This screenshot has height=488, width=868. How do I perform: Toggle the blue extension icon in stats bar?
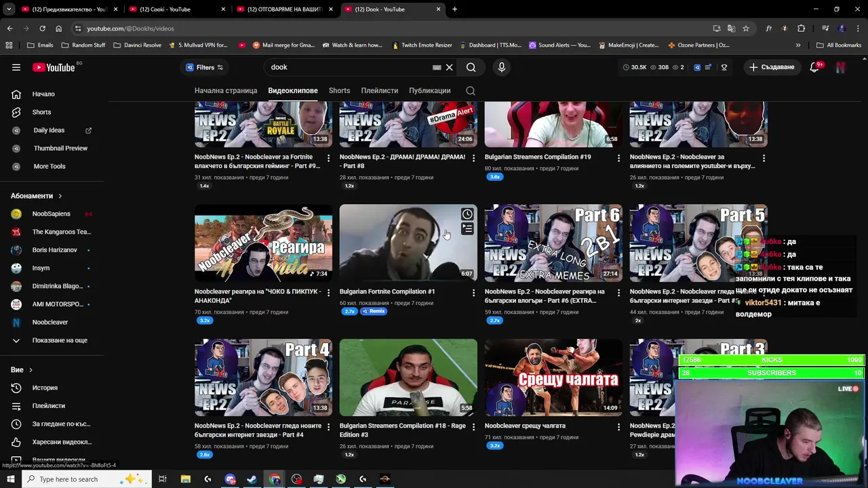click(x=697, y=67)
